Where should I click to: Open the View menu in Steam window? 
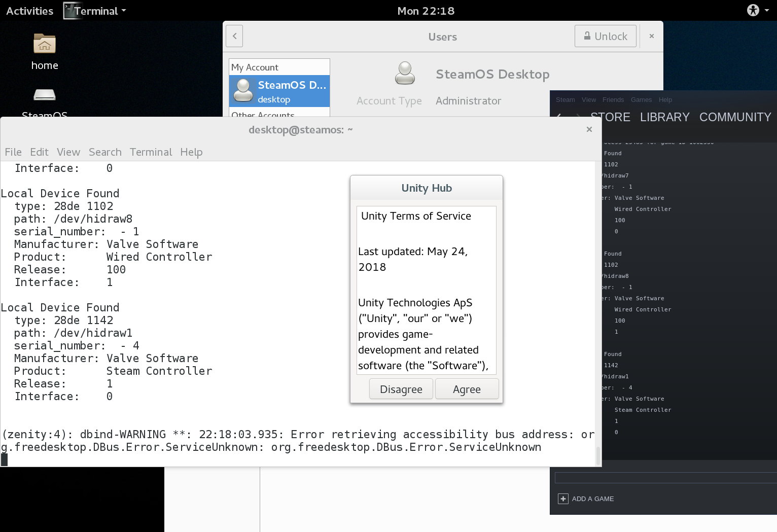[x=589, y=100]
